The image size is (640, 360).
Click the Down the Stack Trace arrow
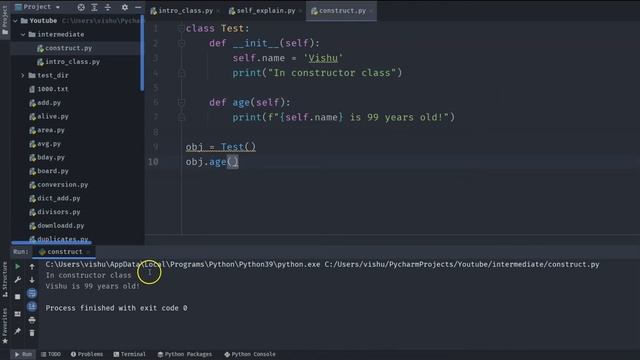pos(32,280)
